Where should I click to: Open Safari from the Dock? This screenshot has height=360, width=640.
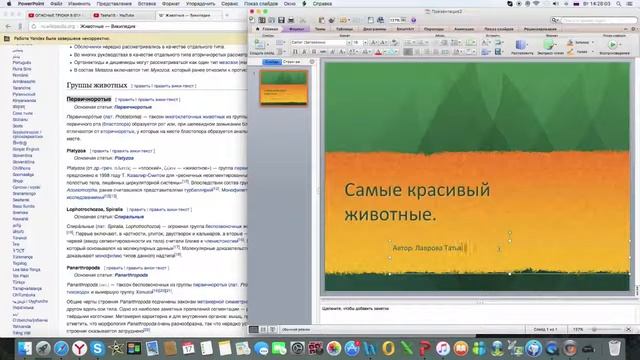click(61, 348)
